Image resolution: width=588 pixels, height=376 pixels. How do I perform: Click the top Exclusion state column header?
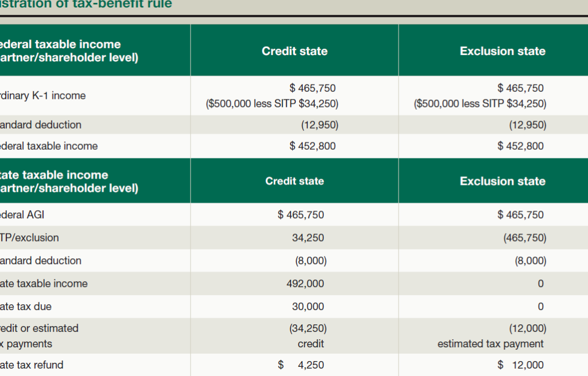pyautogui.click(x=502, y=51)
